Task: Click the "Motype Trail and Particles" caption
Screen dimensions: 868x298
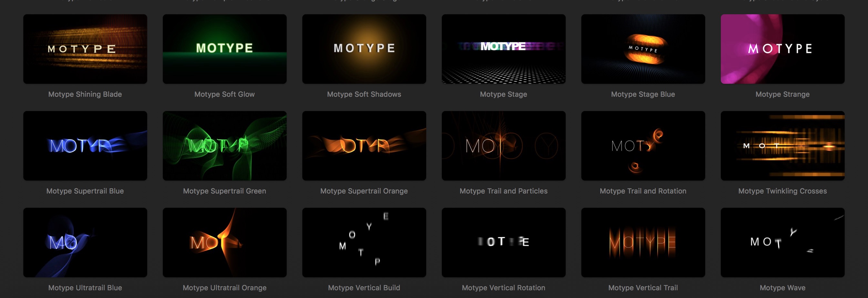Action: click(x=504, y=191)
